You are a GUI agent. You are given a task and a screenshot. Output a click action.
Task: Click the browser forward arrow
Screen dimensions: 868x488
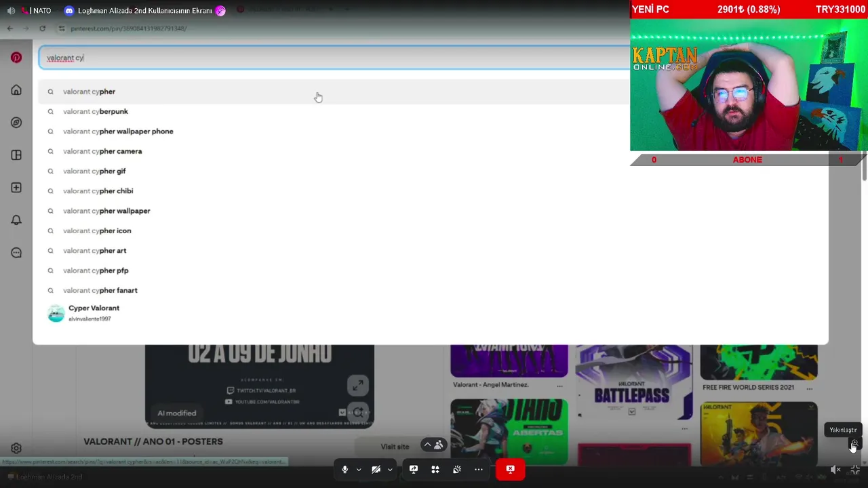tap(26, 28)
